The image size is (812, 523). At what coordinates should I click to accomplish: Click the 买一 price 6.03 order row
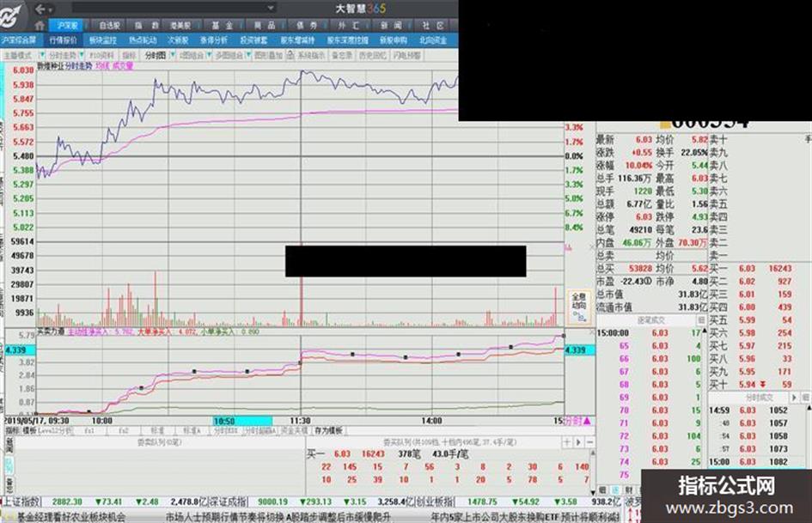click(x=751, y=268)
